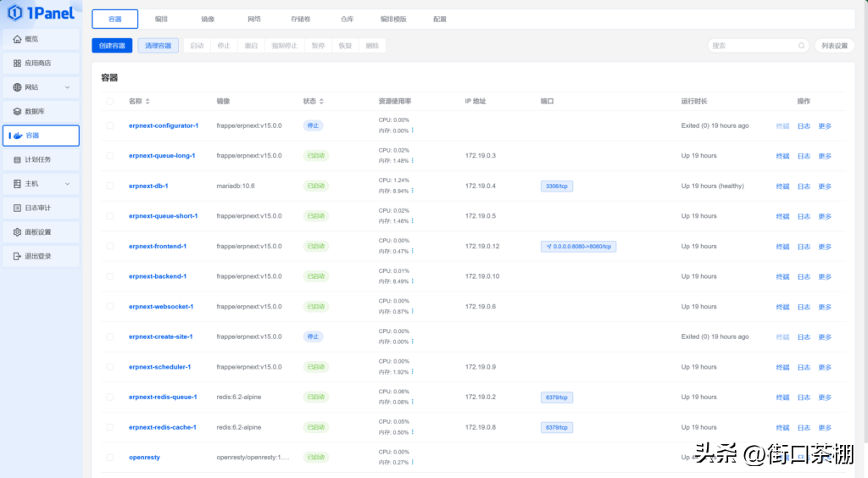
Task: Open the erpnext-websocket-1 container name link
Action: pos(161,307)
